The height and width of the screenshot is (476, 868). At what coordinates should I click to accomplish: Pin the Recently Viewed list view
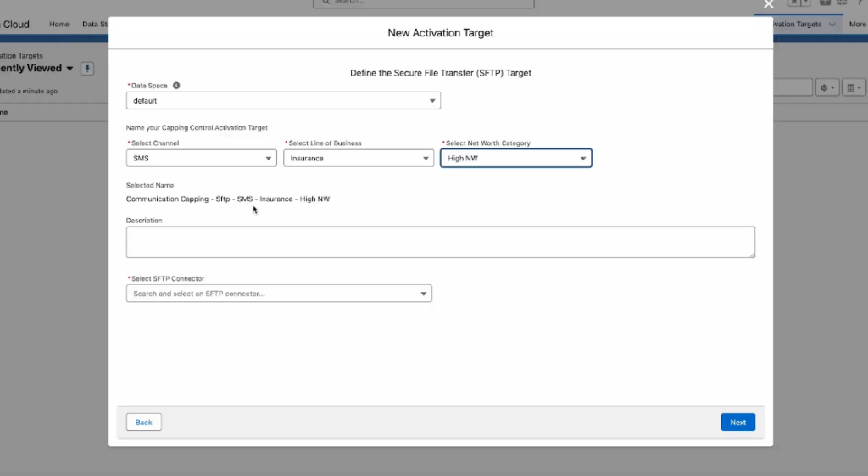point(87,69)
